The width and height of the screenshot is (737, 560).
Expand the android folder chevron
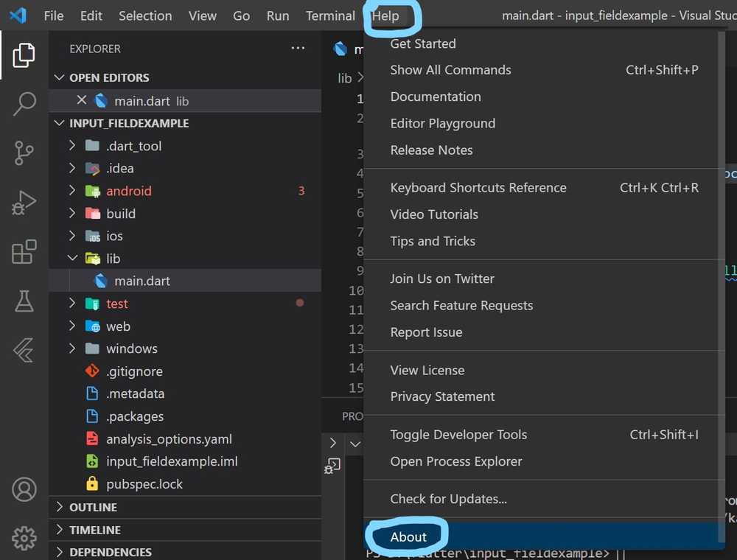72,190
